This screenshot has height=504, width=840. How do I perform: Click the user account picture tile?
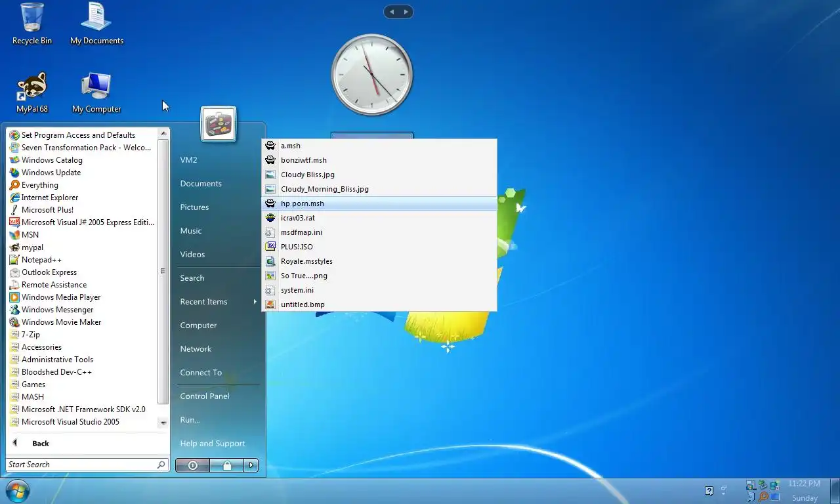(218, 124)
